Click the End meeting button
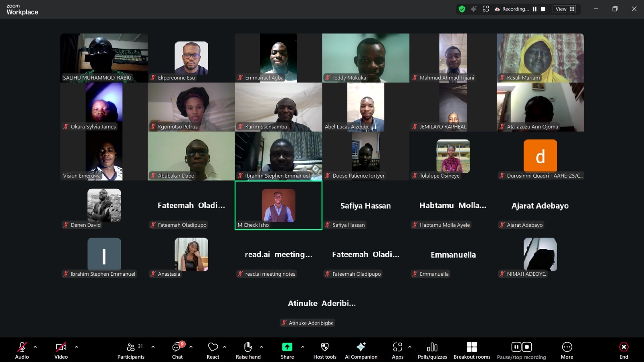This screenshot has width=644, height=362. [x=623, y=350]
